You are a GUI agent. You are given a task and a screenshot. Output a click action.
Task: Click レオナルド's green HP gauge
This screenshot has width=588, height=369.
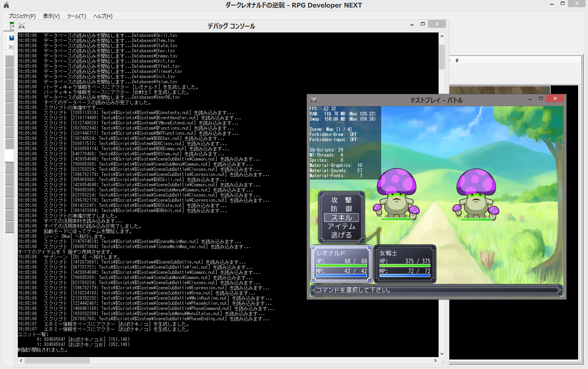coord(342,266)
